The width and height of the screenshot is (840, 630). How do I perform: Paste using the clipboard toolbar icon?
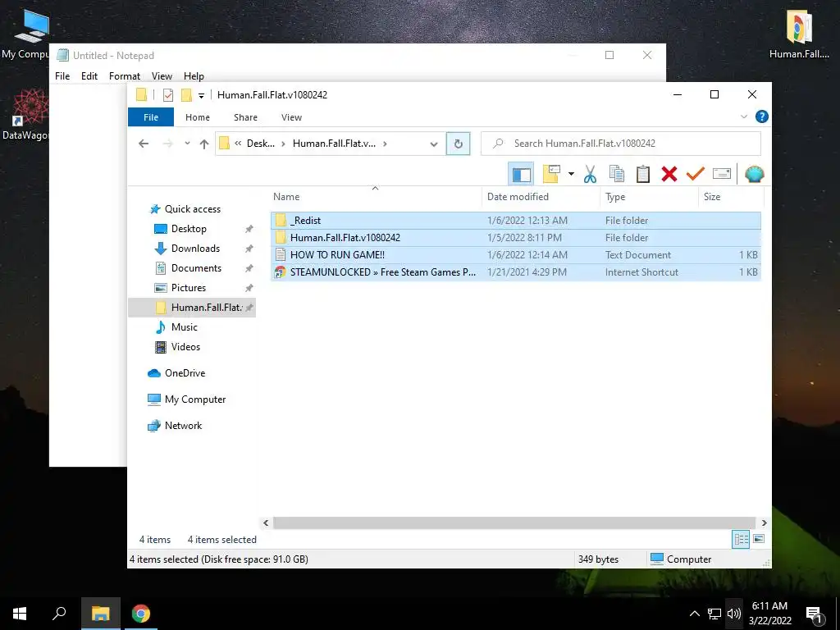pos(643,174)
